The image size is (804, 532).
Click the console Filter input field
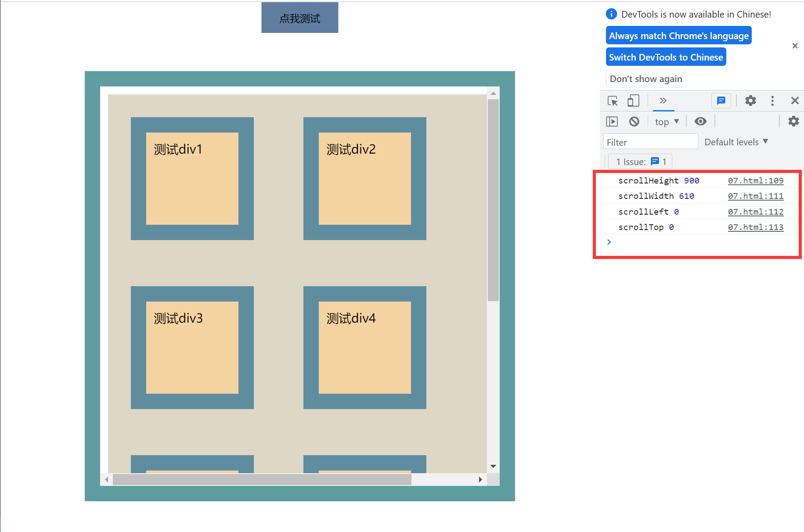pos(651,141)
